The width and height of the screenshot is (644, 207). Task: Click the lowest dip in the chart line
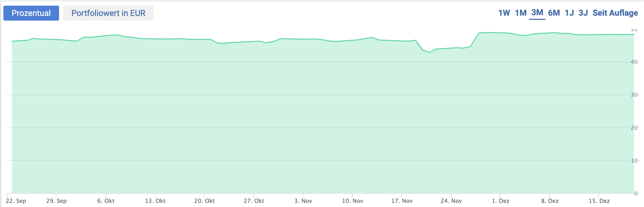430,53
